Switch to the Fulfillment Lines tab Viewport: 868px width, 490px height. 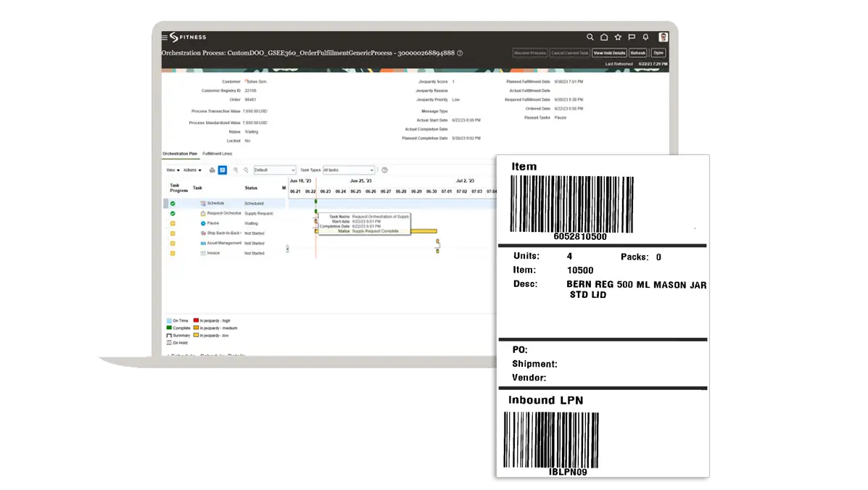point(217,154)
